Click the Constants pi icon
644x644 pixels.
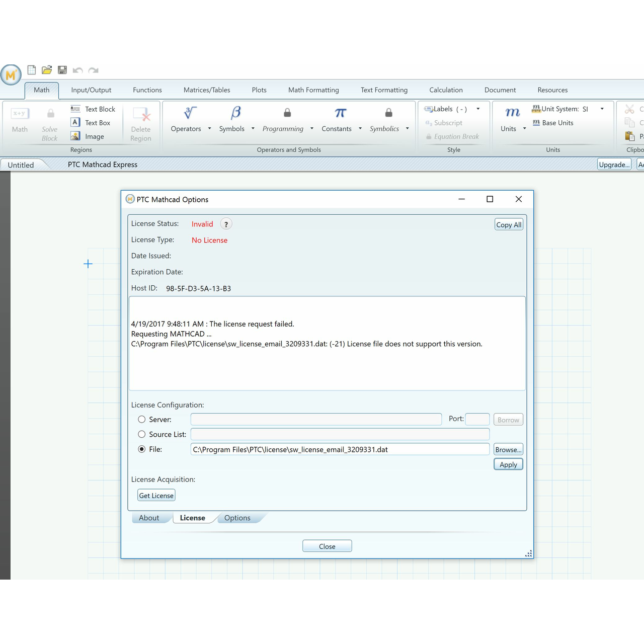pyautogui.click(x=341, y=113)
